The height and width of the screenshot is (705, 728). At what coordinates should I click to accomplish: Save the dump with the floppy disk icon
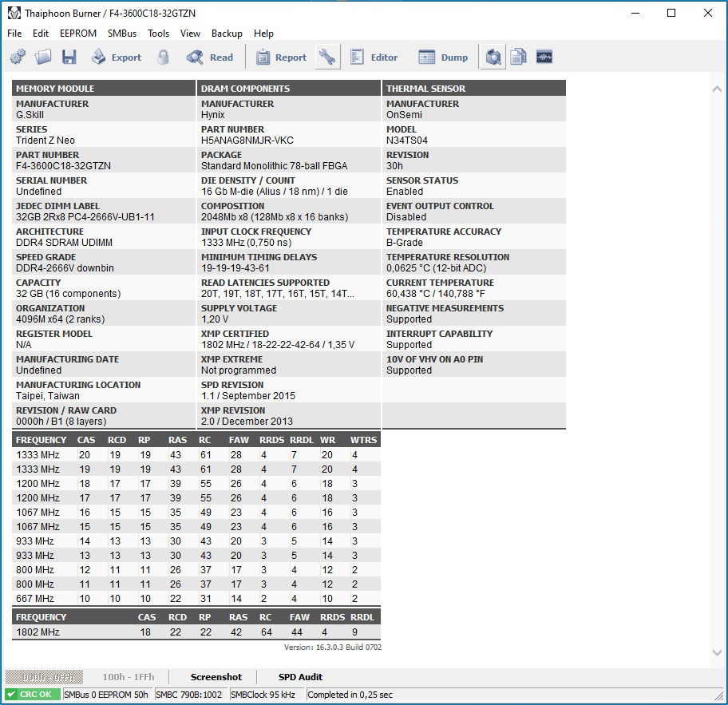[x=69, y=57]
